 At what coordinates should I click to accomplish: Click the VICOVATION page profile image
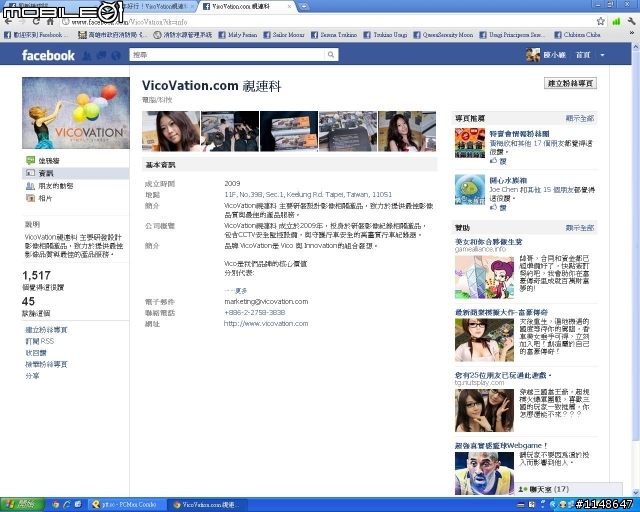(76, 113)
